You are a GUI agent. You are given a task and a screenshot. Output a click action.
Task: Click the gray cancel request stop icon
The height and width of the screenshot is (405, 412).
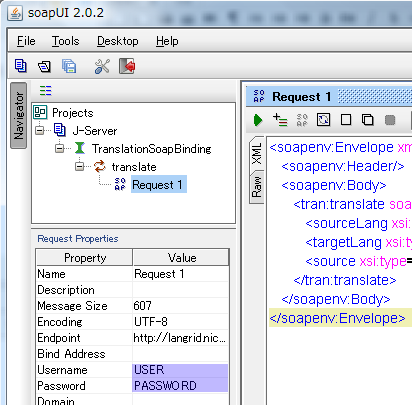(x=390, y=120)
